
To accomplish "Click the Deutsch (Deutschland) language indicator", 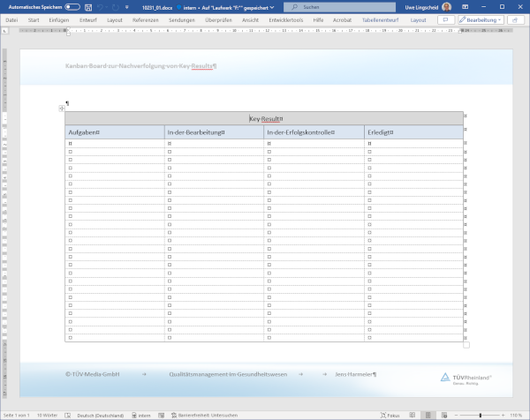I will point(100,415).
